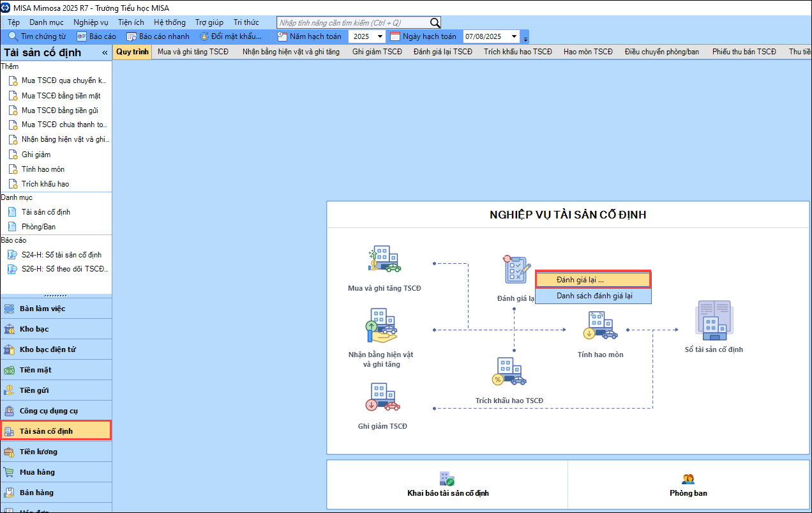Open the Tiền gửi module

coord(56,390)
